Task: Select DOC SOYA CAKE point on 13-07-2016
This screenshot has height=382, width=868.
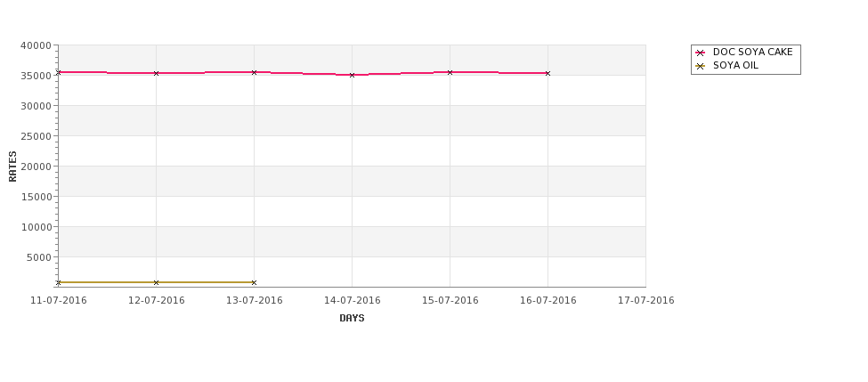Action: pos(254,72)
